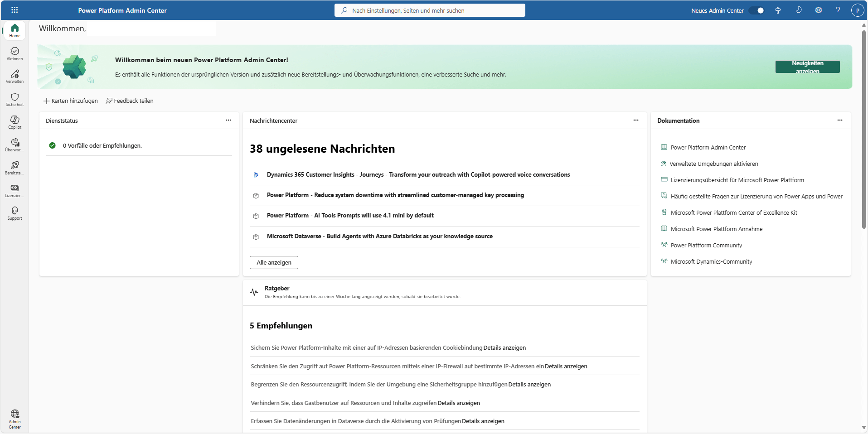Expand Dokumentation card options menu
The height and width of the screenshot is (434, 868).
(x=840, y=121)
